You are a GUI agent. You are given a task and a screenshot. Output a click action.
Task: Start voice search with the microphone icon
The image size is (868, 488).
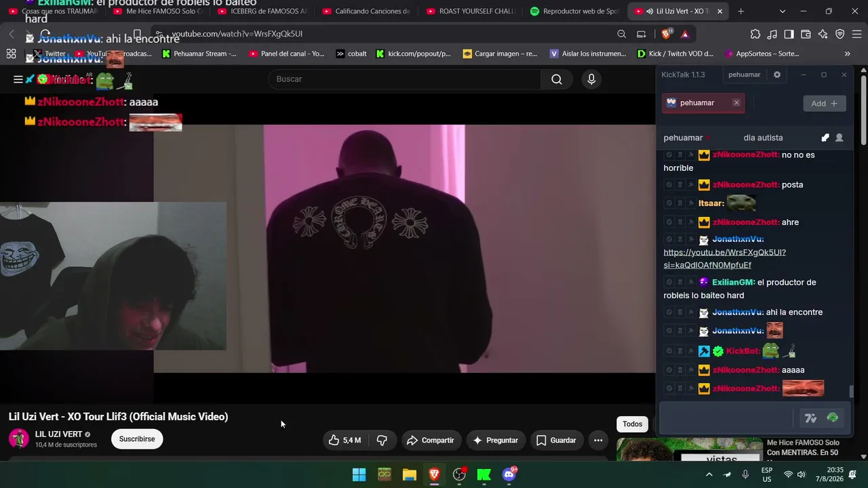click(591, 79)
